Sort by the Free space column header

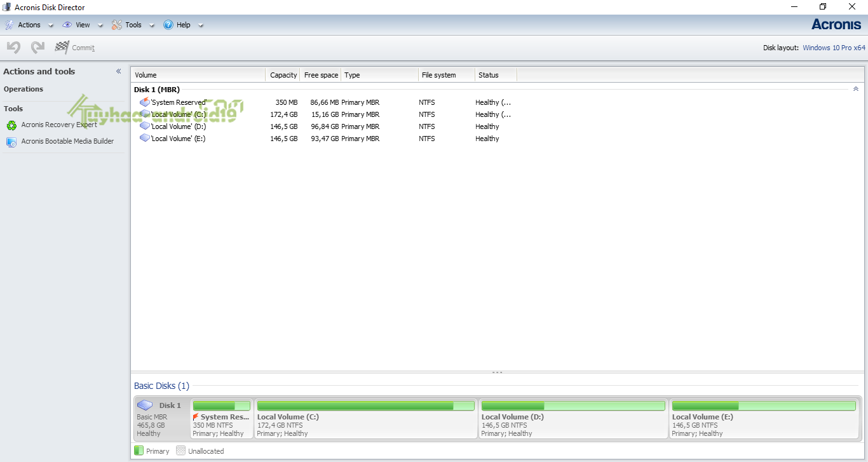(321, 75)
